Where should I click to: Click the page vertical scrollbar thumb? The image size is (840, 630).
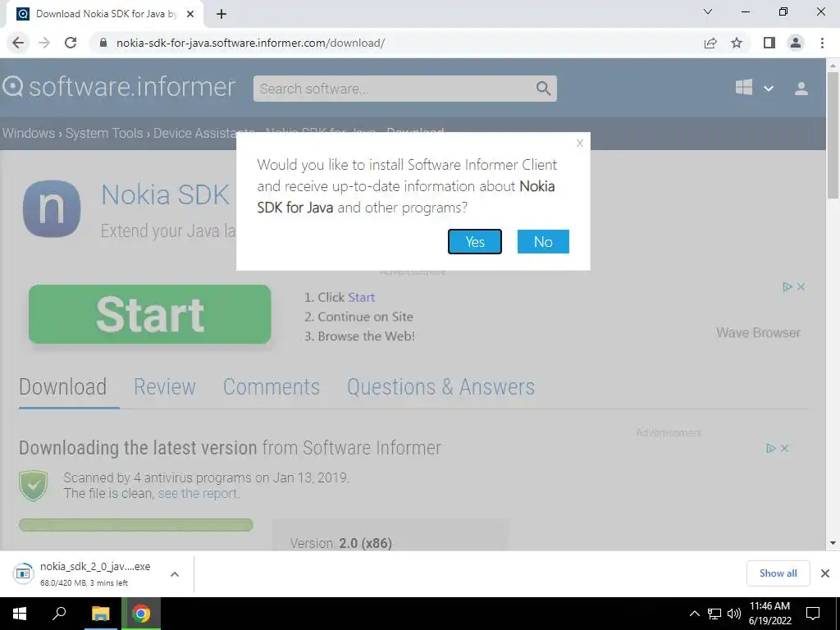click(833, 134)
